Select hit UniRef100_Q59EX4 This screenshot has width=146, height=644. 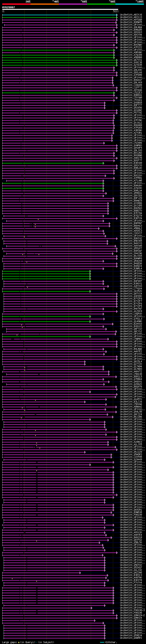(x=131, y=635)
